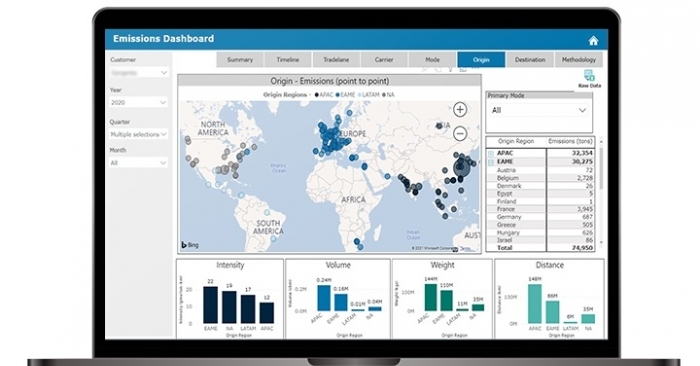Click the Total value 74,950
The width and height of the screenshot is (700, 366).
582,248
